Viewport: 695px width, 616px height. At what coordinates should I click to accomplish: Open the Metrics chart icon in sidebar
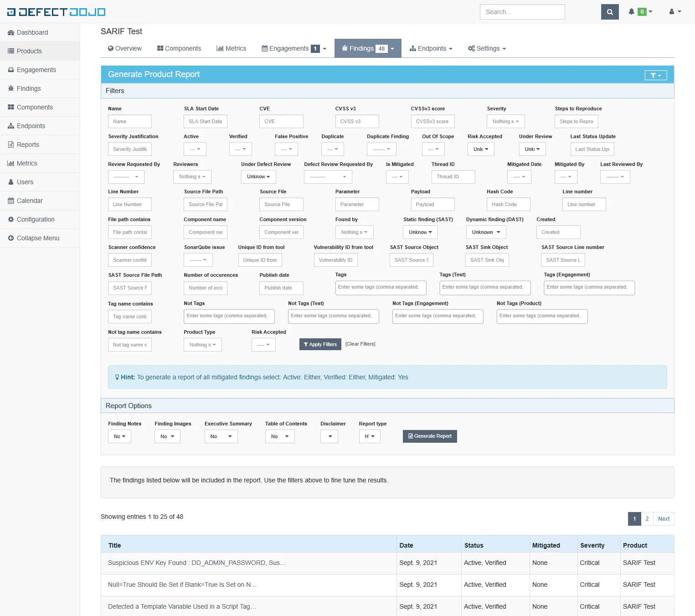coord(10,163)
